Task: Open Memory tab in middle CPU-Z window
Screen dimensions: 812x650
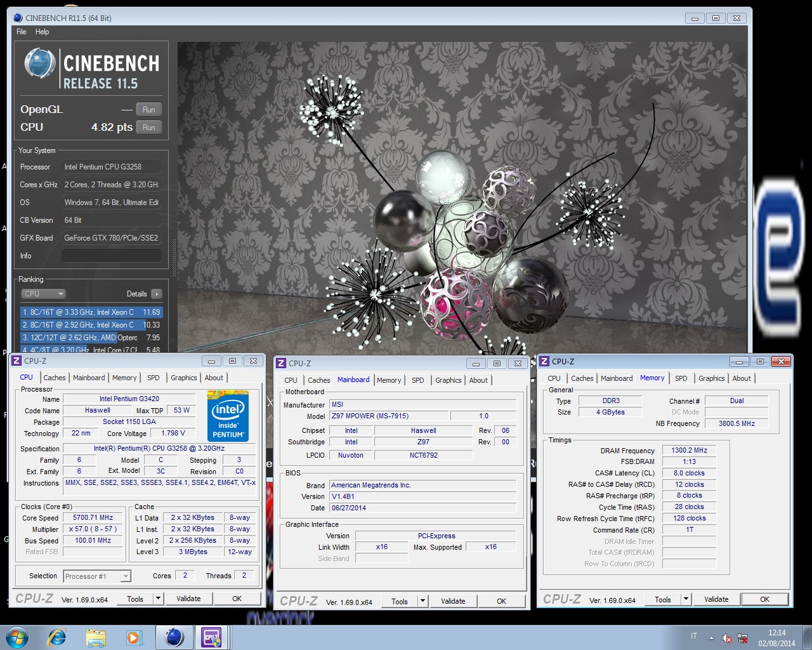Action: click(389, 380)
